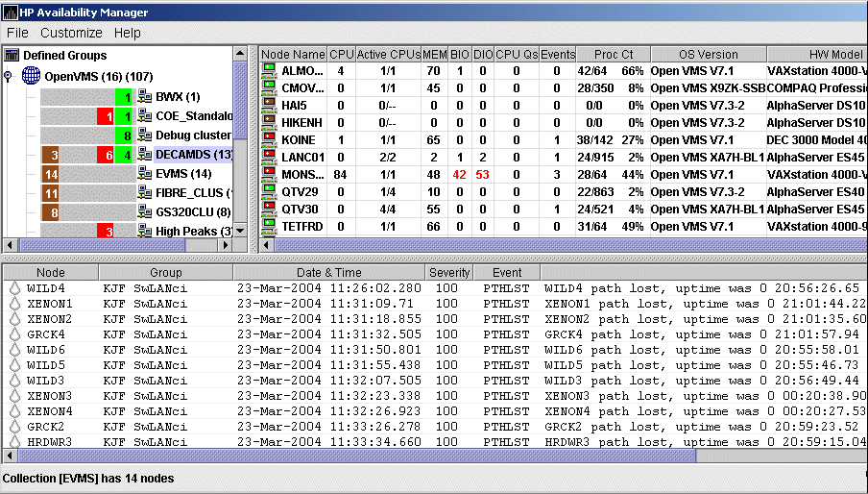Viewport: 868px width, 494px height.
Task: Click events pane horizontal scrollbar thumb
Action: click(x=356, y=456)
